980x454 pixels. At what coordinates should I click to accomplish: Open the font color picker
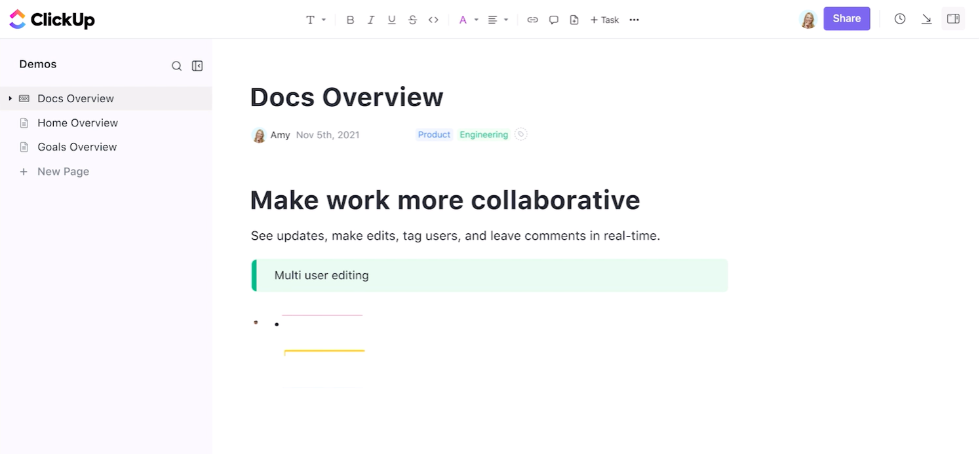coord(467,20)
